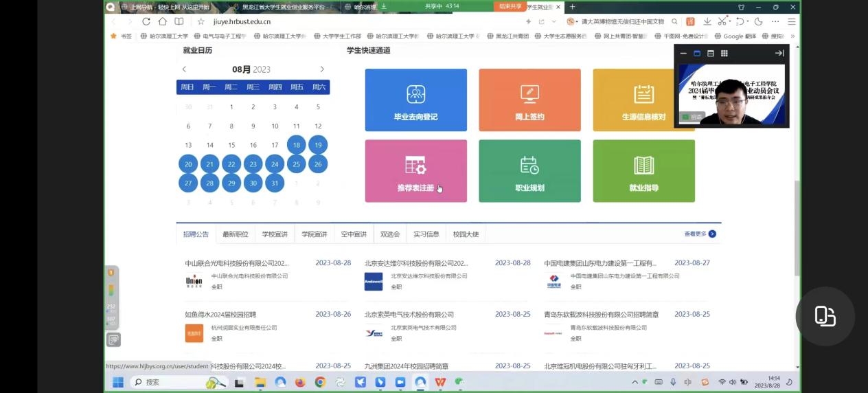Image resolution: width=868 pixels, height=393 pixels.
Task: Bookmark this page with the star icon
Action: (x=201, y=21)
